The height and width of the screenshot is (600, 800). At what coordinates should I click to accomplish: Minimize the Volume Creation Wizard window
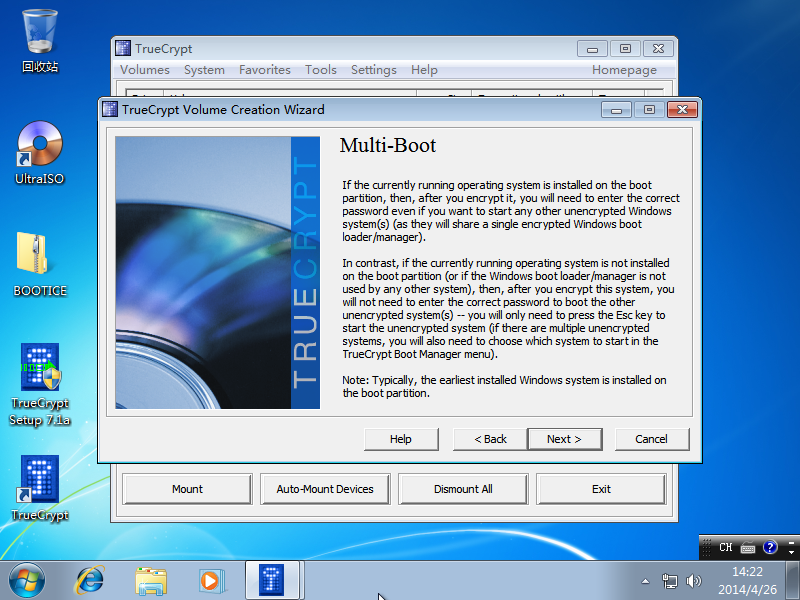[x=616, y=110]
